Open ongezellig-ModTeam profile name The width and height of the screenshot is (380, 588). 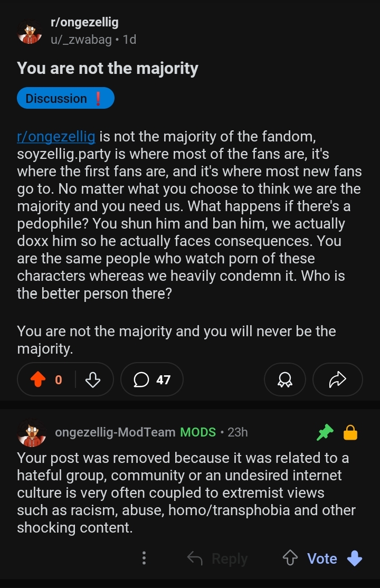coord(115,432)
